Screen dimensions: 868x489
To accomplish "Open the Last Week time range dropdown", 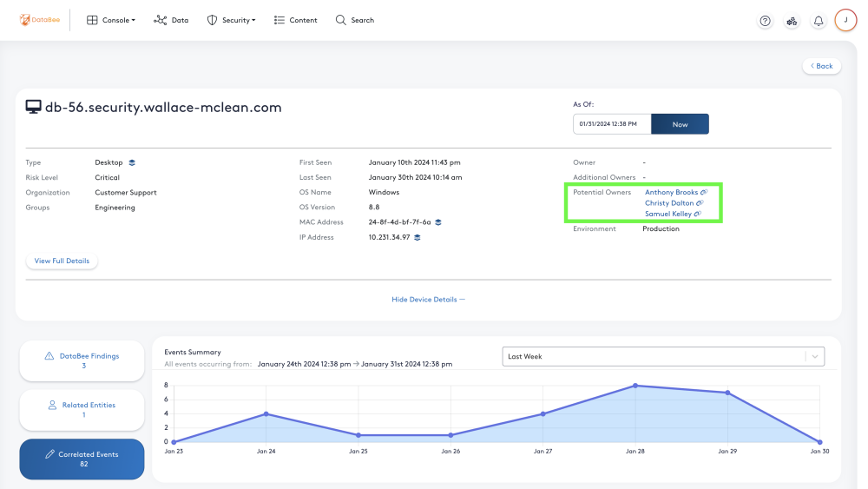I will click(663, 356).
